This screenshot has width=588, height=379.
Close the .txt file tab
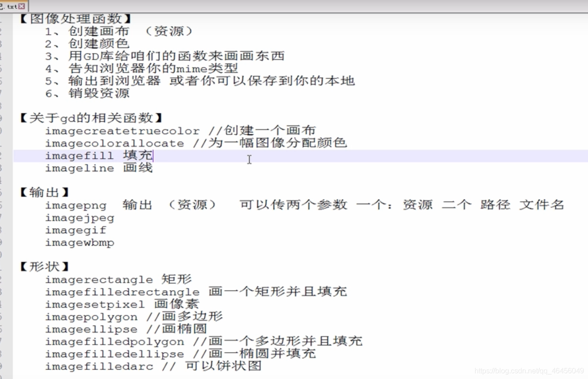tap(22, 6)
